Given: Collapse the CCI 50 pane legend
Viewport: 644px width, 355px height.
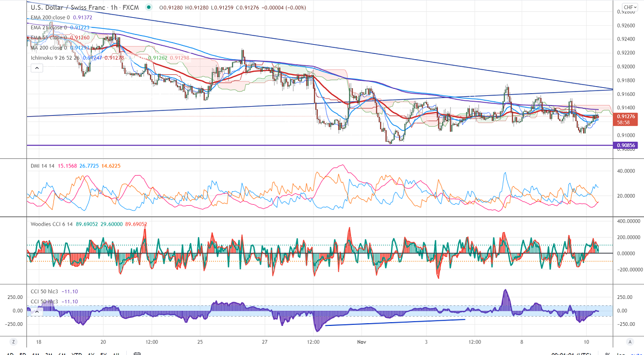Looking at the screenshot, I should point(37,311).
